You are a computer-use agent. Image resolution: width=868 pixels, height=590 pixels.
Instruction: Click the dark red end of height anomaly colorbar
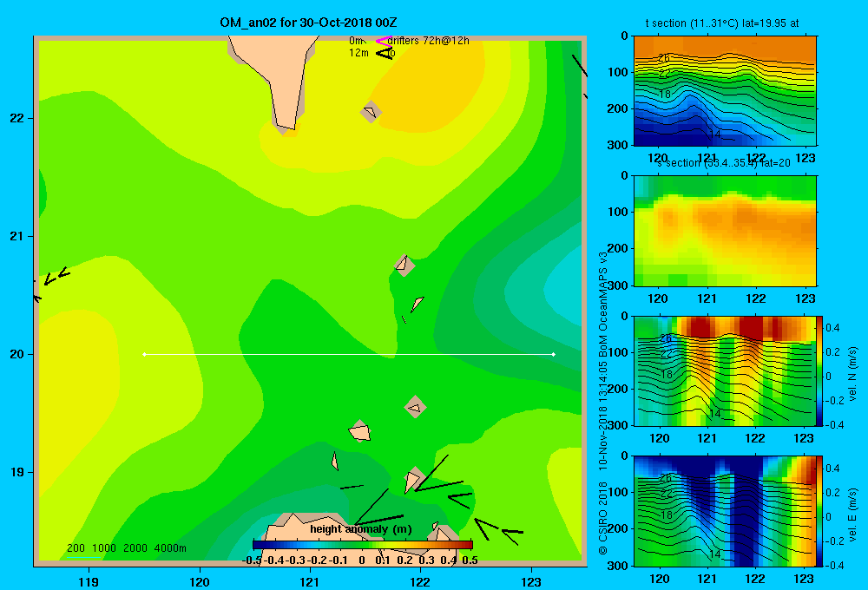[x=467, y=545]
